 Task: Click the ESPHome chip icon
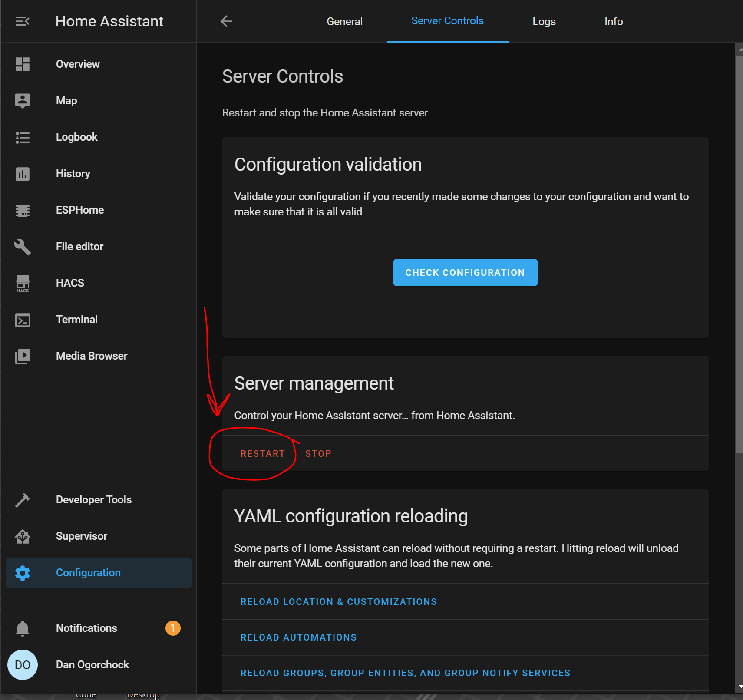tap(22, 210)
